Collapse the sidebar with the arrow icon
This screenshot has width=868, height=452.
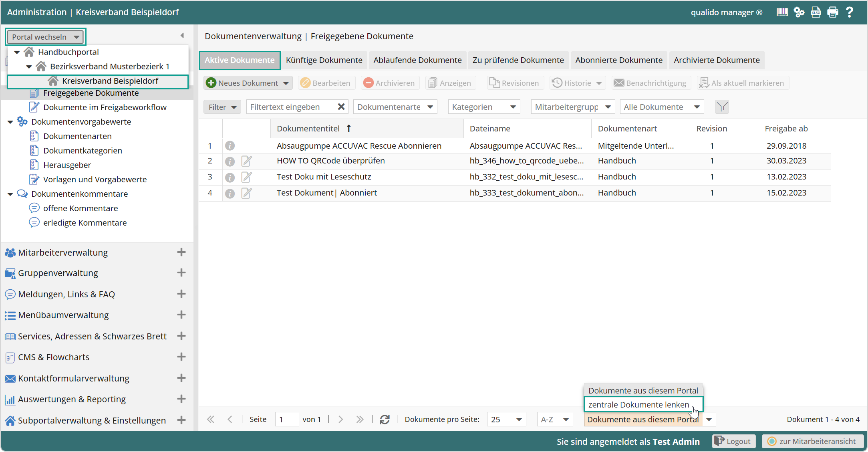182,36
